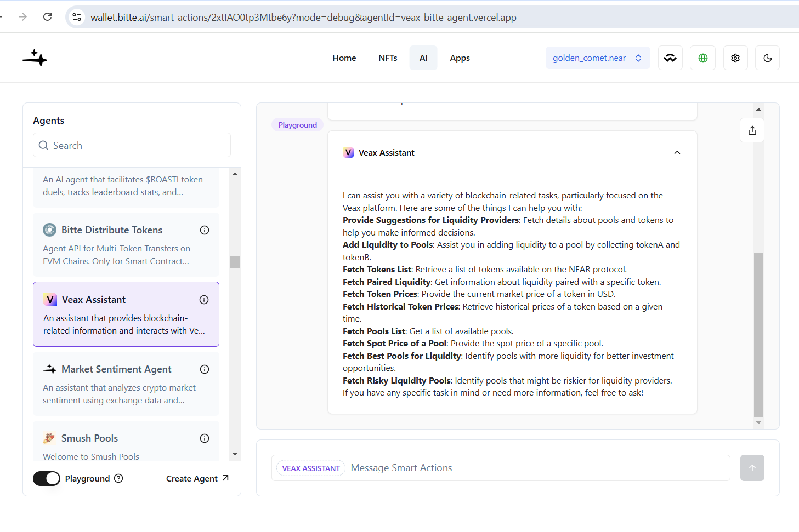Open settings gear icon
The image size is (799, 532).
click(735, 58)
